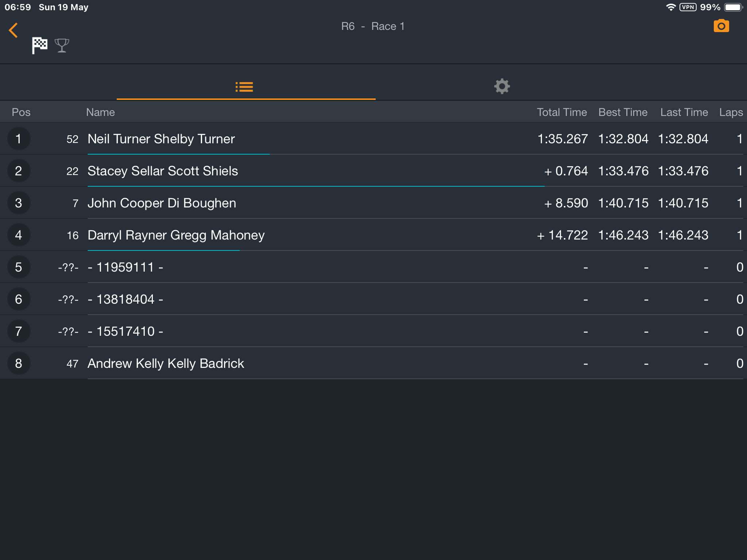Click car number 47

pyautogui.click(x=72, y=363)
